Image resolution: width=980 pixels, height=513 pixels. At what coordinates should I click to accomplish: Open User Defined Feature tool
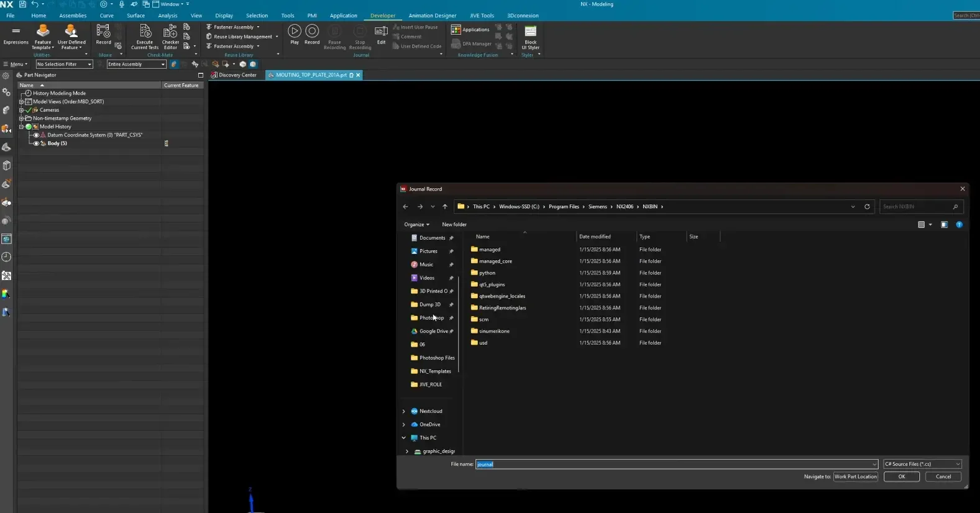pyautogui.click(x=71, y=36)
